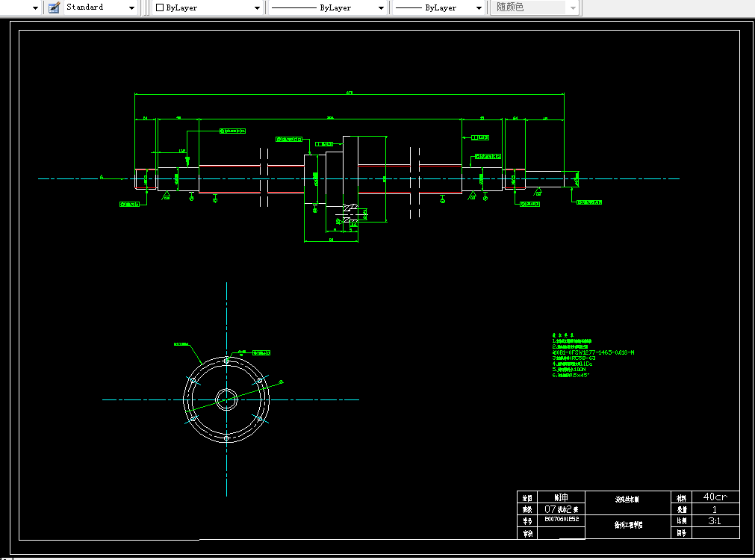Click the text style manager icon

pyautogui.click(x=55, y=7)
